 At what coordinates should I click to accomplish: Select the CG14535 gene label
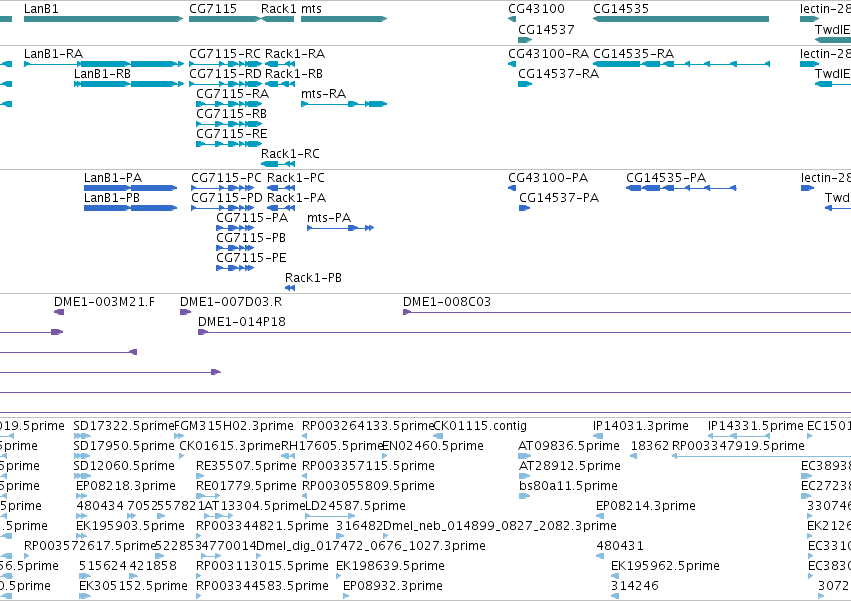point(621,9)
